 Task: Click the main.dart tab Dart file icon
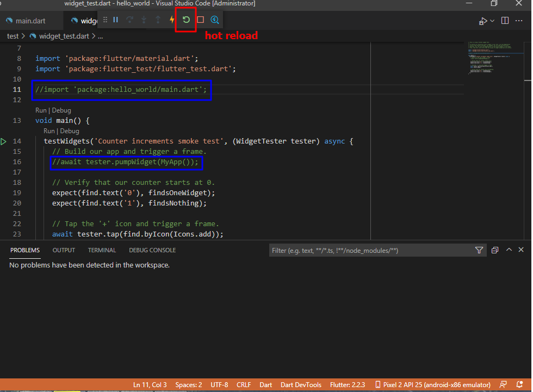point(10,21)
